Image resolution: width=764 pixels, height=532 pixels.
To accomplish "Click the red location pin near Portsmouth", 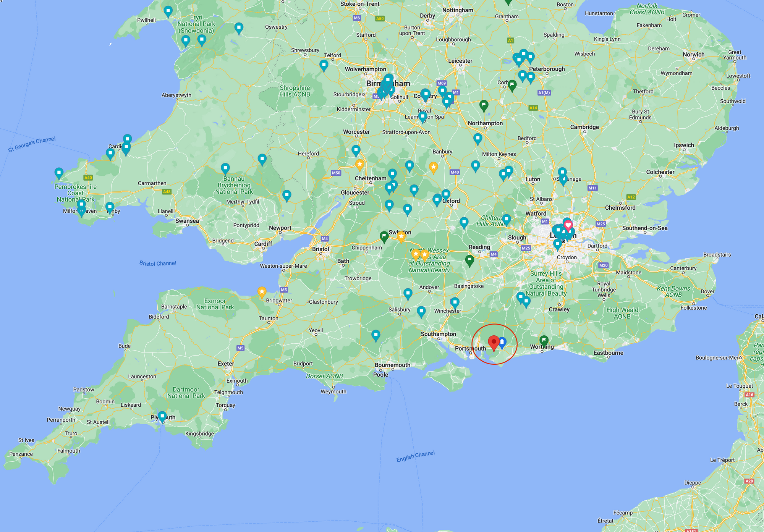I will tap(494, 342).
